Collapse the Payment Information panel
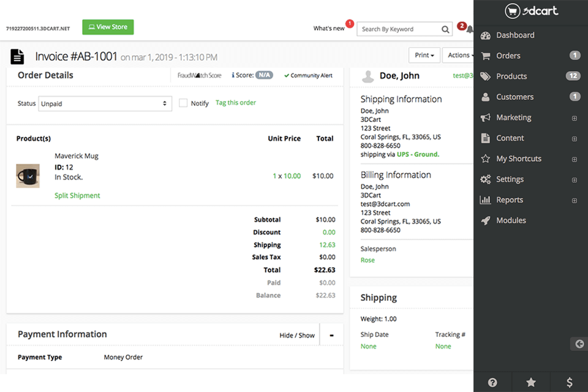The image size is (588, 392). pyautogui.click(x=331, y=335)
